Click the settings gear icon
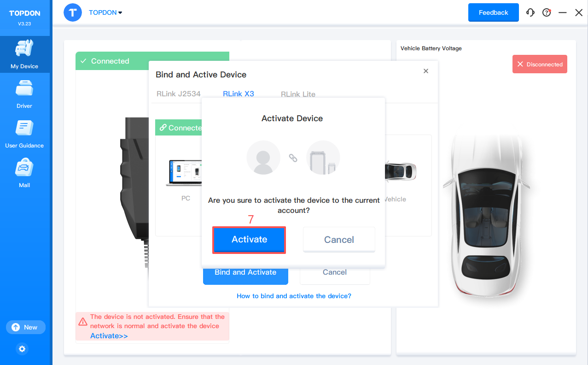588x365 pixels. (22, 349)
